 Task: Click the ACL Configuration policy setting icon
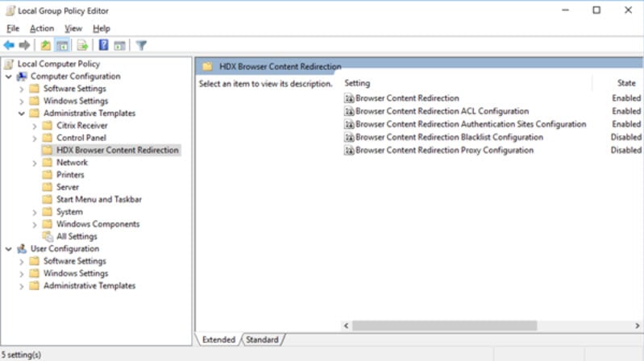pyautogui.click(x=349, y=111)
